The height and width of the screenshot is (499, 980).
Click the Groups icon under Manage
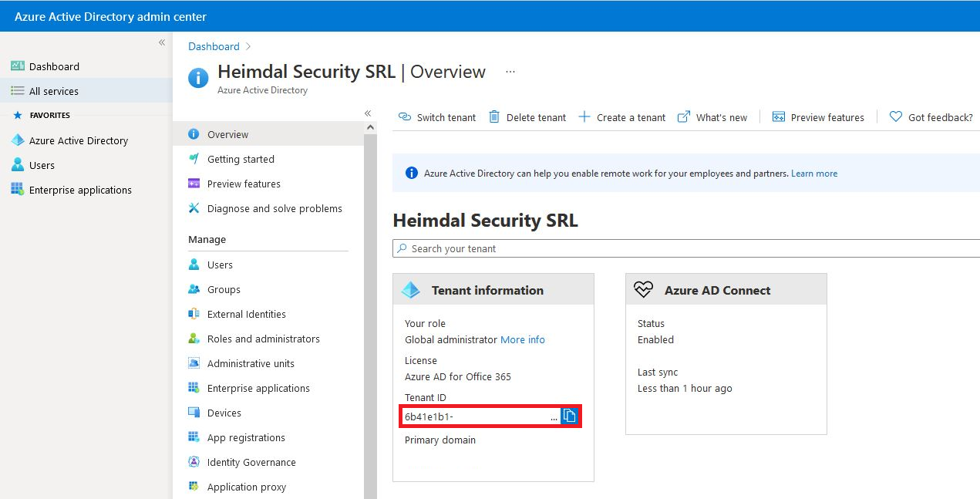194,289
